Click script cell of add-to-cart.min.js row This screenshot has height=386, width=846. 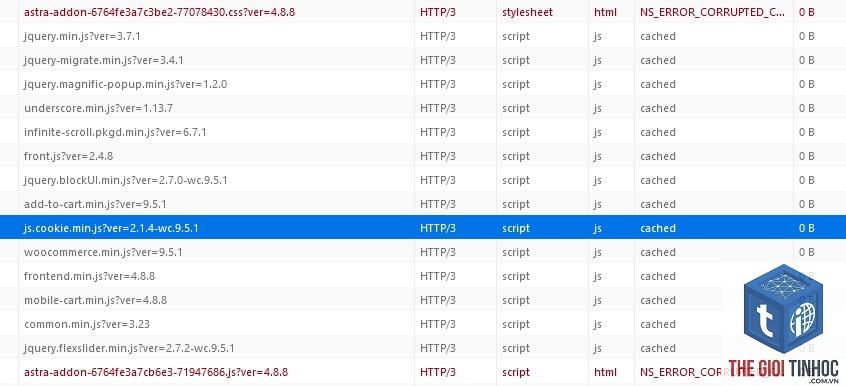[x=516, y=204]
